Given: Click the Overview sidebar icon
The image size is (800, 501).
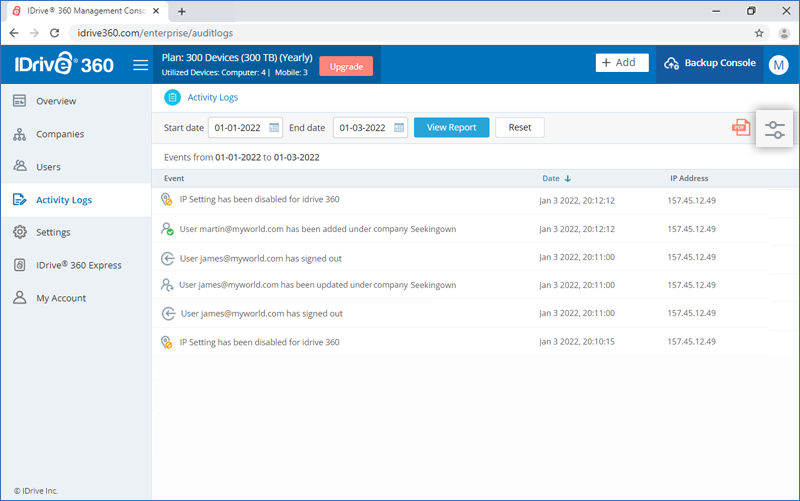Looking at the screenshot, I should [x=19, y=101].
